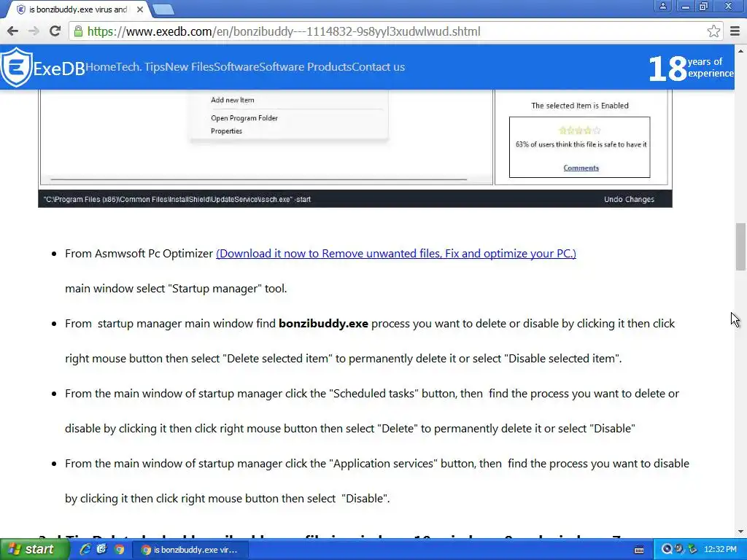Screen dimensions: 747x560
Task: Open a new tab with the new-tab button
Action: pyautogui.click(x=163, y=9)
